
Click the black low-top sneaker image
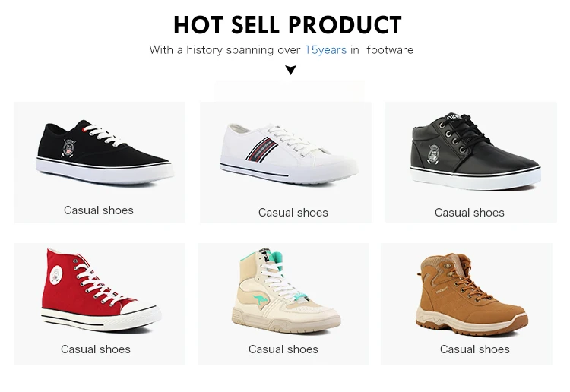[104, 150]
